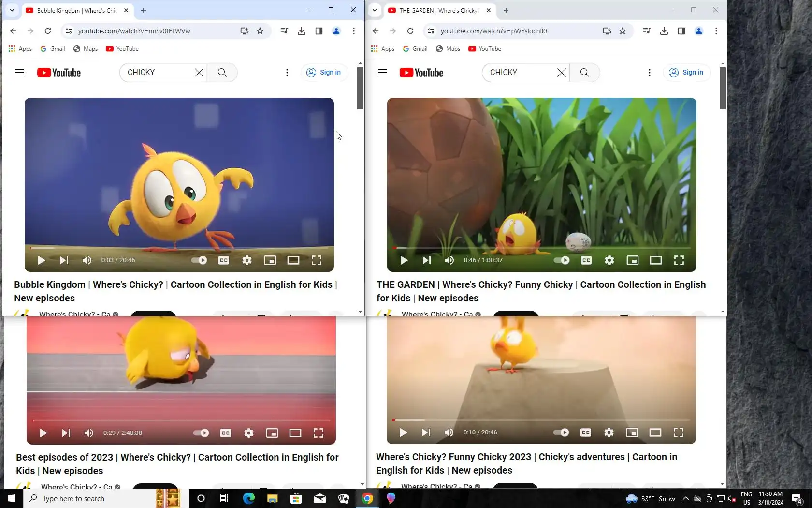Open miniplayer for Bubble Kingdom video
This screenshot has height=508, width=812.
point(270,260)
